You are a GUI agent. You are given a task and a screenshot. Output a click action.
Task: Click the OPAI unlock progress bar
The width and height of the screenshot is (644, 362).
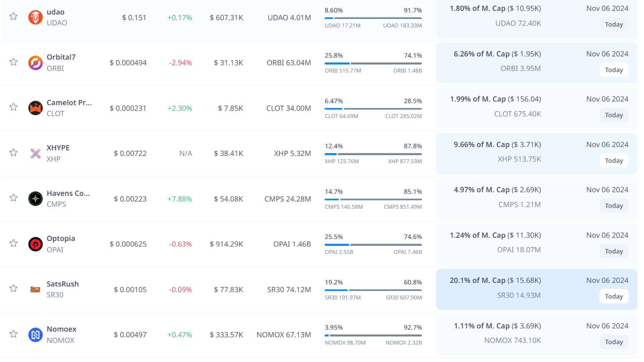point(373,245)
